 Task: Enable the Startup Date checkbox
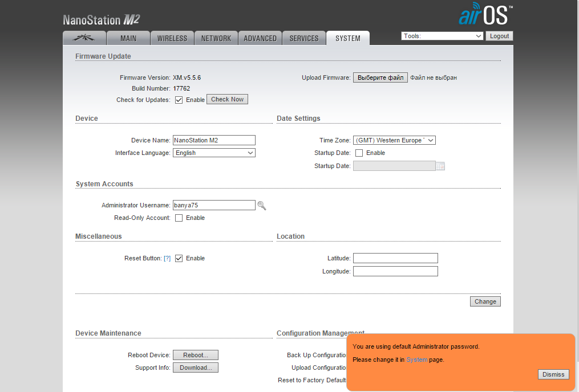[x=359, y=153]
